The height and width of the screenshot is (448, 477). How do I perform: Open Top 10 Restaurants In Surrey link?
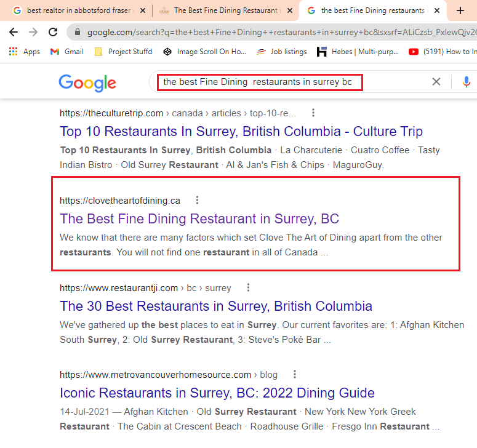click(241, 131)
